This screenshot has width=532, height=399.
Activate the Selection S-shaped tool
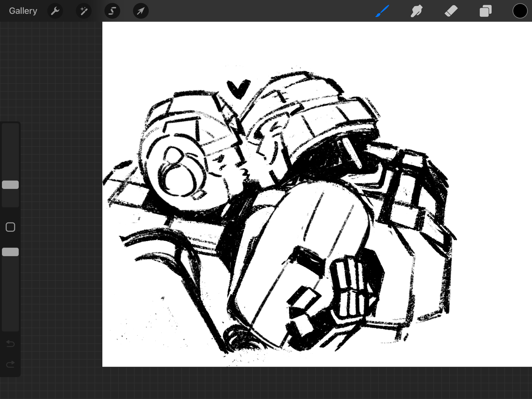(112, 11)
